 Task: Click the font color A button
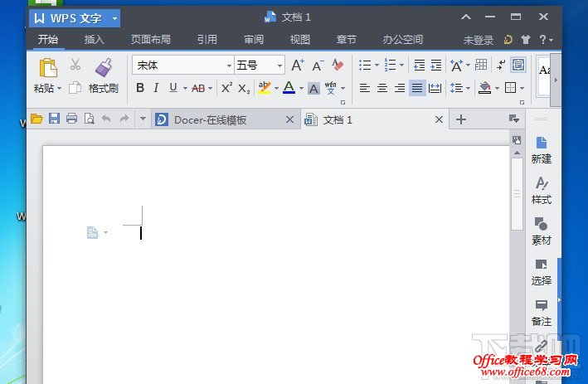pos(289,88)
